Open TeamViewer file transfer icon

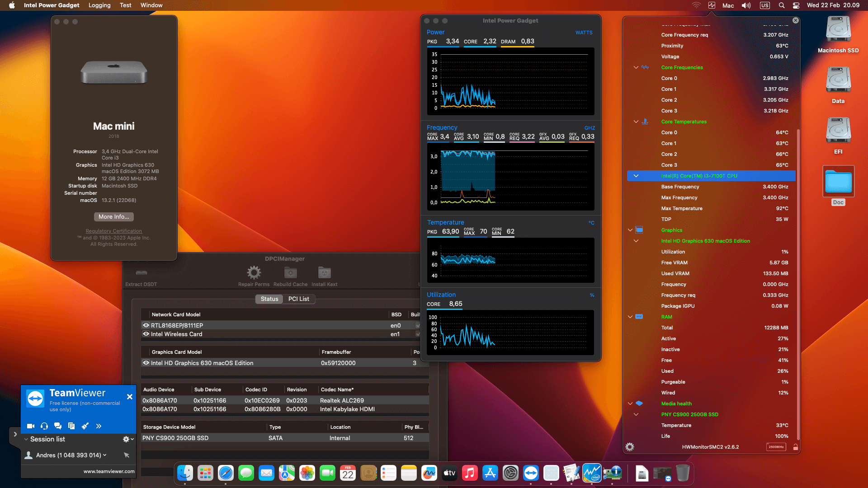coord(71,426)
